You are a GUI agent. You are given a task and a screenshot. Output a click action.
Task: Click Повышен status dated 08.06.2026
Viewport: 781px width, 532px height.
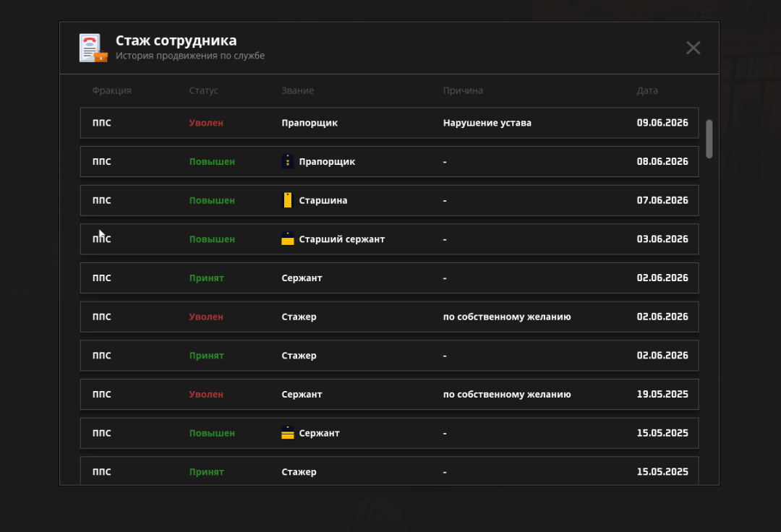[212, 162]
